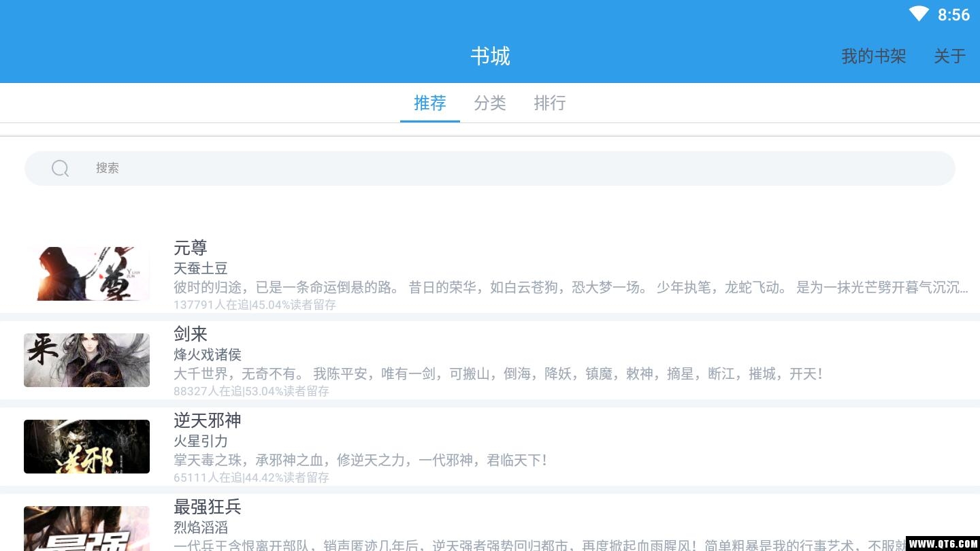Open the 排行 tab
The height and width of the screenshot is (551, 980).
[550, 103]
